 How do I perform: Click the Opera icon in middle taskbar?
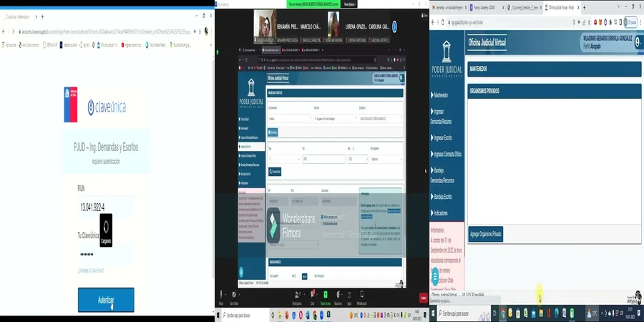click(301, 316)
